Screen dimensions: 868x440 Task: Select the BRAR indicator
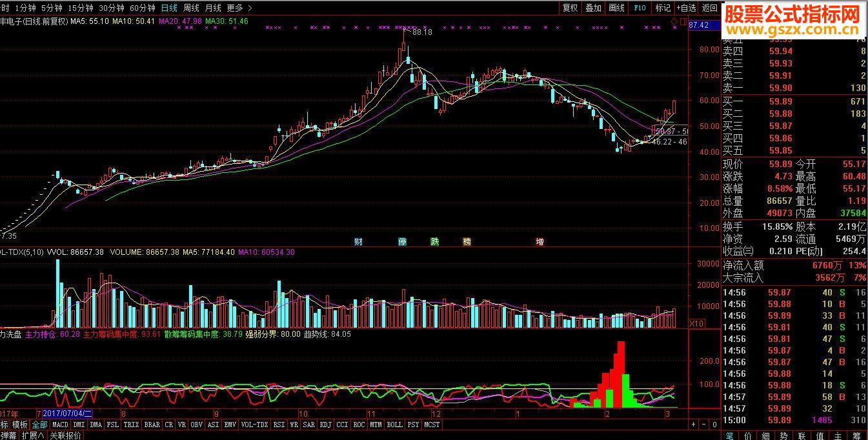pos(152,425)
